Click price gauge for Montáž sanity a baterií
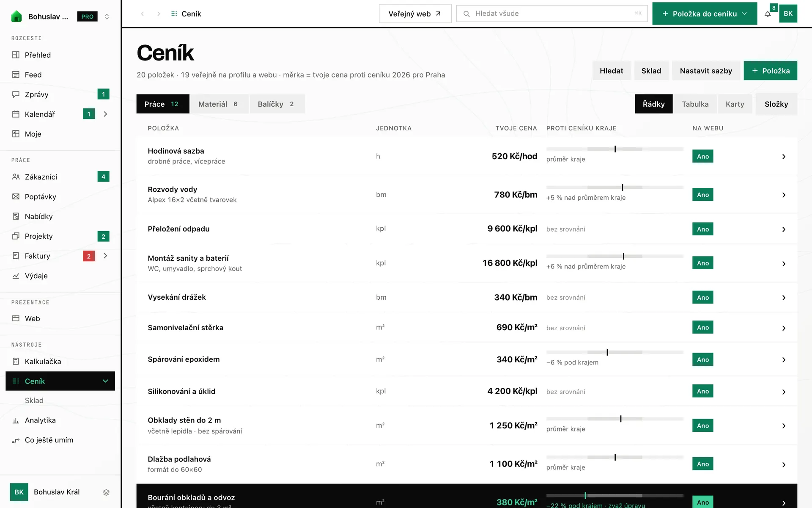 (x=614, y=256)
